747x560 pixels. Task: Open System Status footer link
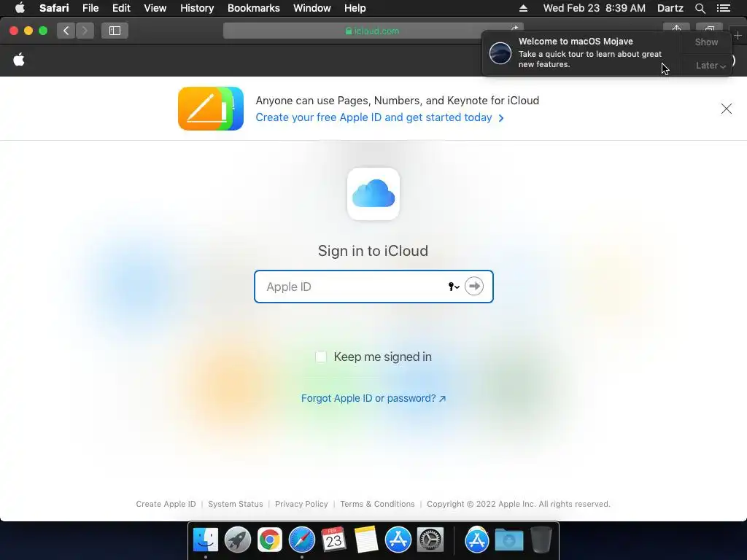pos(236,504)
